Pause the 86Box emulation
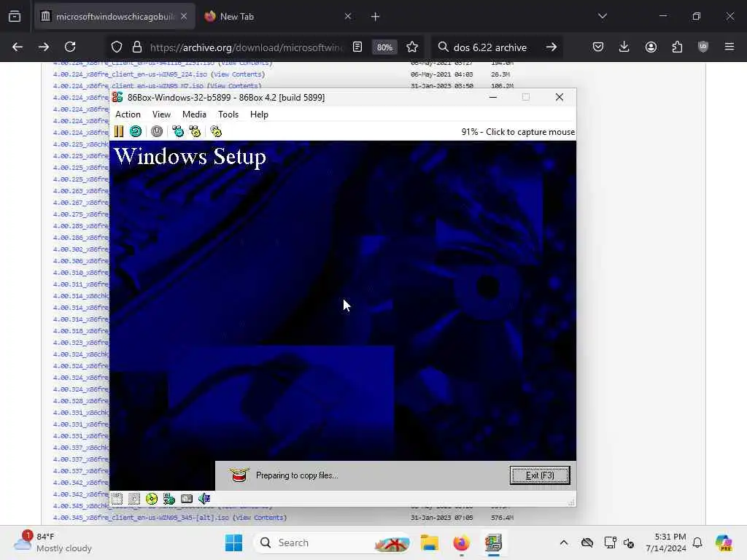Image resolution: width=747 pixels, height=560 pixels. [119, 131]
